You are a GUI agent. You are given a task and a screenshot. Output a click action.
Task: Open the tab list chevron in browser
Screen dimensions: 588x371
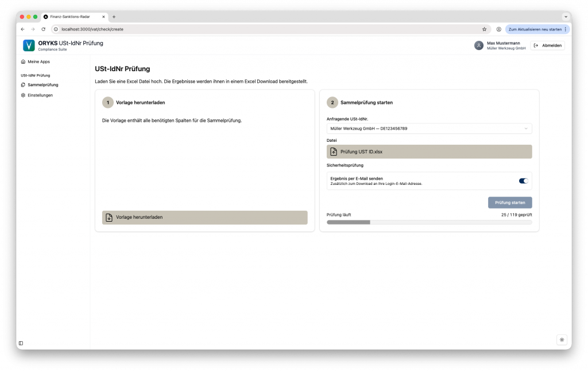pos(566,17)
